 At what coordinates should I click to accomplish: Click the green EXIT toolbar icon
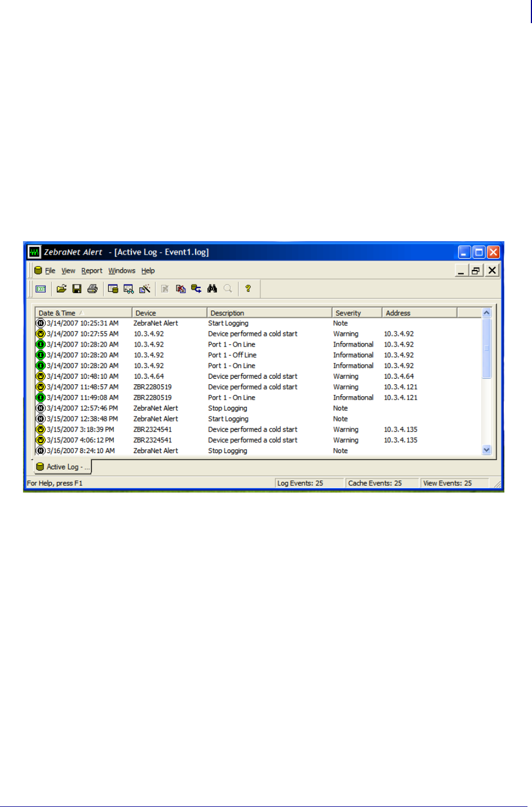(41, 289)
